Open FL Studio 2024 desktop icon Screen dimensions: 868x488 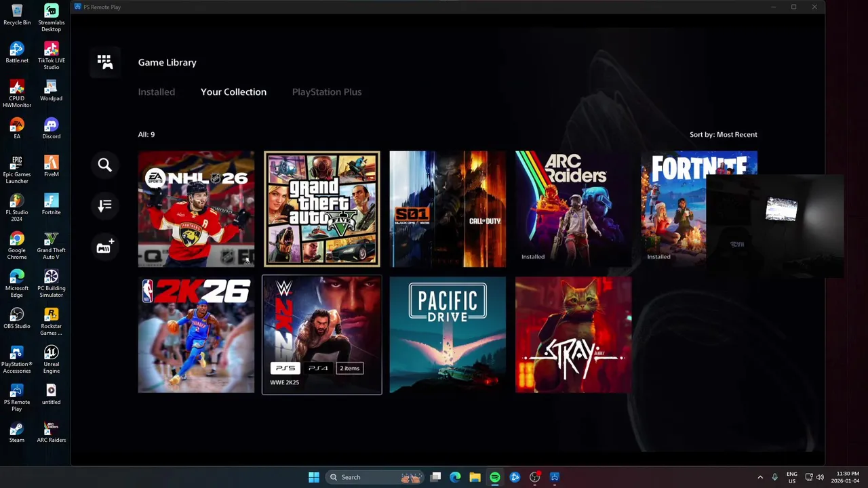coord(17,207)
